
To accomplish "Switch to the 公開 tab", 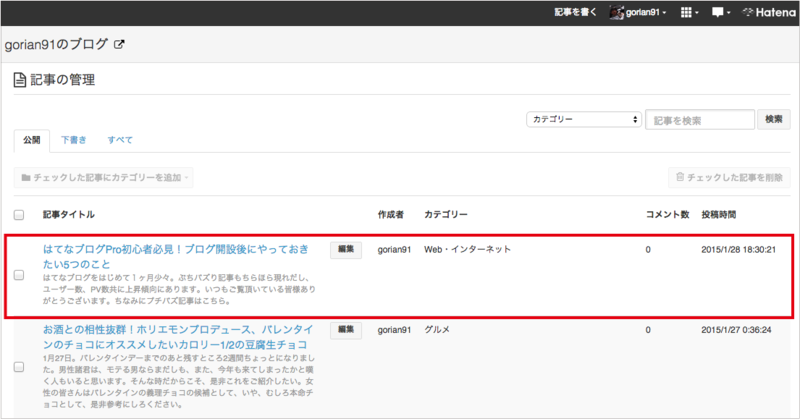I will (32, 140).
